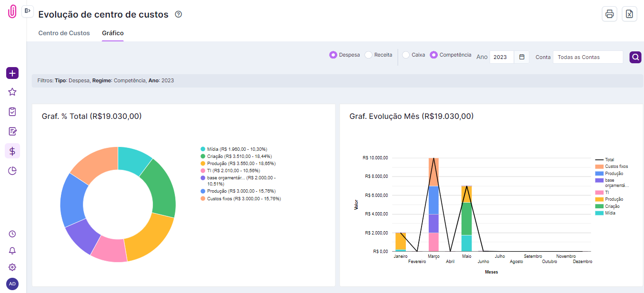644x293 pixels.
Task: Select the Gráfico tab
Action: tap(113, 33)
